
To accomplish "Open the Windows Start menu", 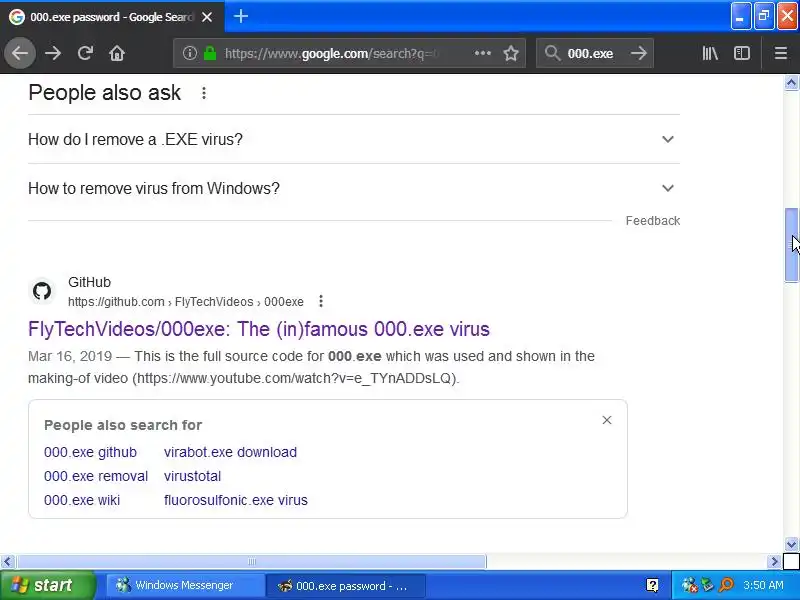I will [x=47, y=585].
